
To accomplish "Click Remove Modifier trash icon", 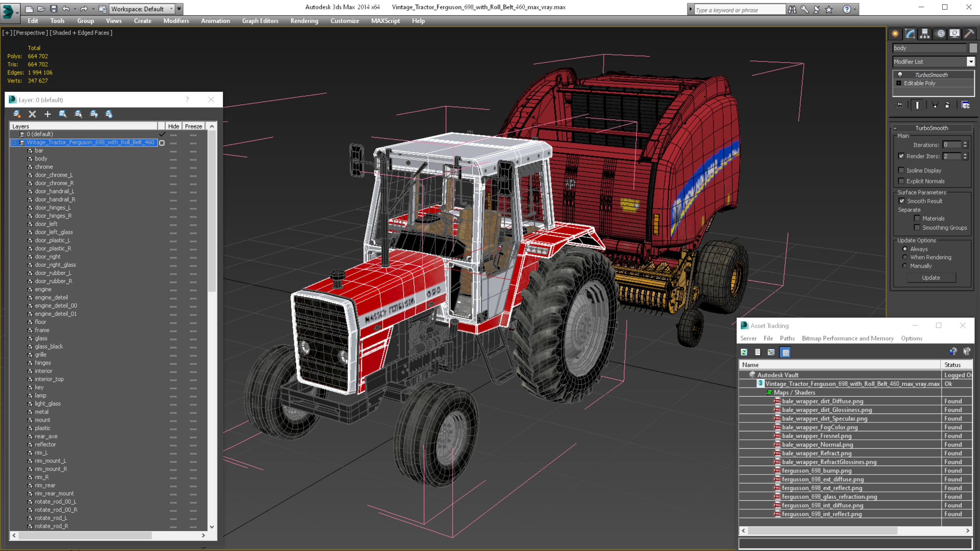I will pyautogui.click(x=947, y=105).
